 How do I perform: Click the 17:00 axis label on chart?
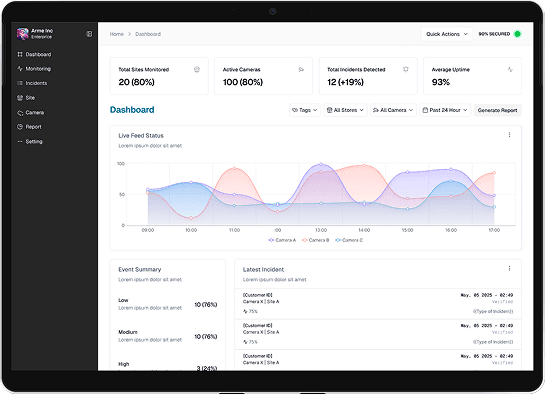point(494,230)
